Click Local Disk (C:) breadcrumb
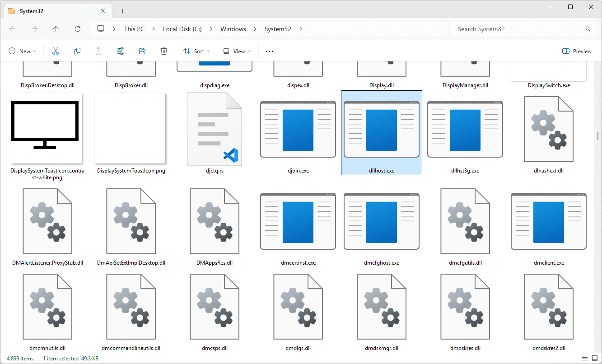The height and width of the screenshot is (364, 602). click(x=182, y=29)
